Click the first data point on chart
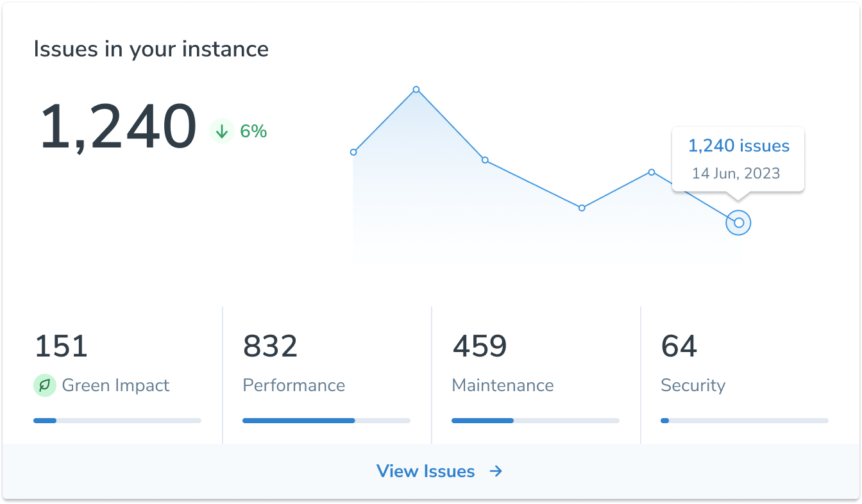This screenshot has height=504, width=862. point(353,152)
